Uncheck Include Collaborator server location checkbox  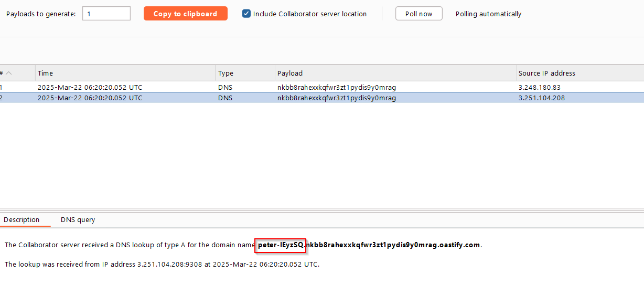(246, 14)
